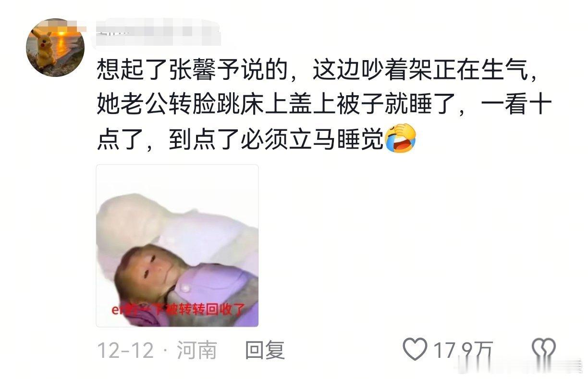Like the comment with the heart icon
The width and height of the screenshot is (588, 379).
pyautogui.click(x=415, y=349)
